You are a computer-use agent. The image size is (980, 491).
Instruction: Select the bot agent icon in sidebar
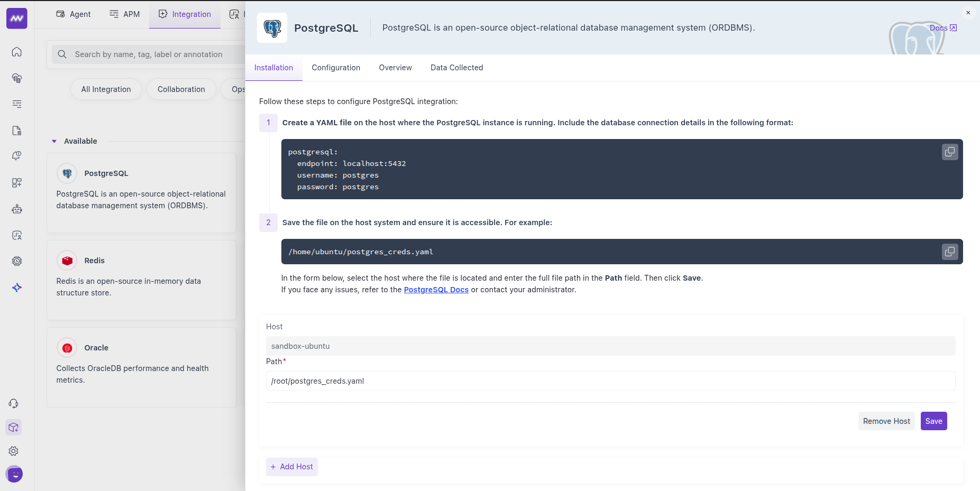pos(16,209)
